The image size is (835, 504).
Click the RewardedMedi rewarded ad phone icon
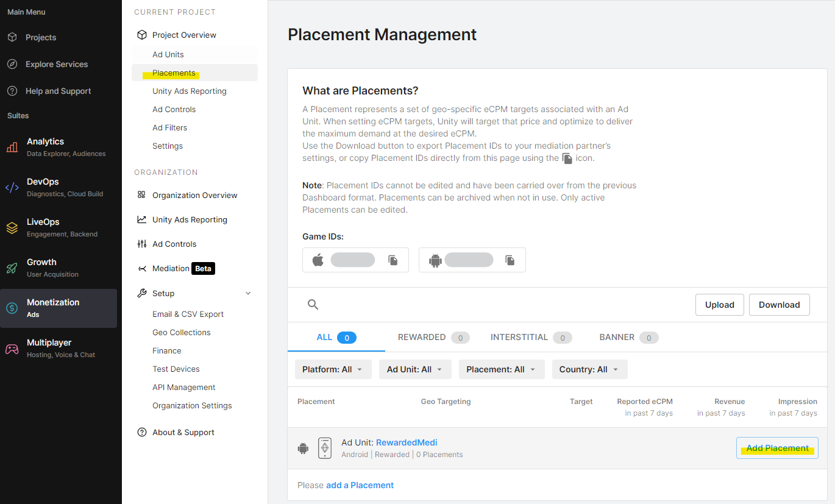coord(325,448)
